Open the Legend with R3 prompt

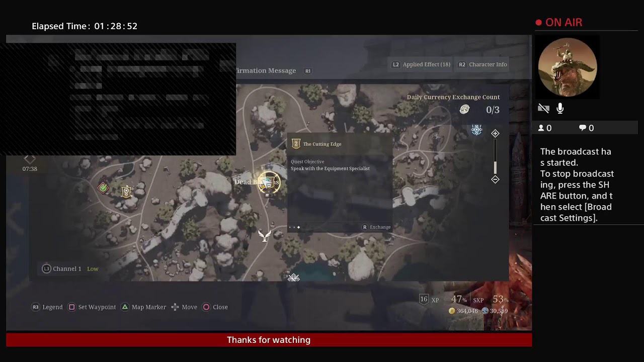48,307
